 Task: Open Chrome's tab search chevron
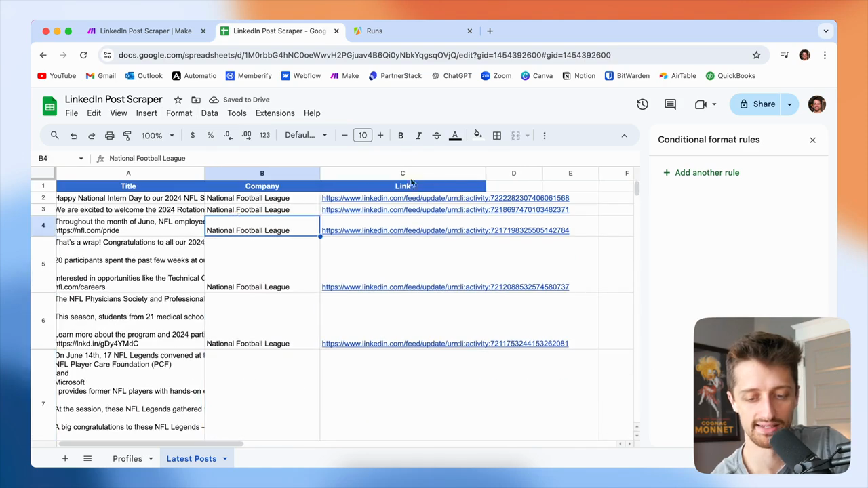(x=825, y=30)
